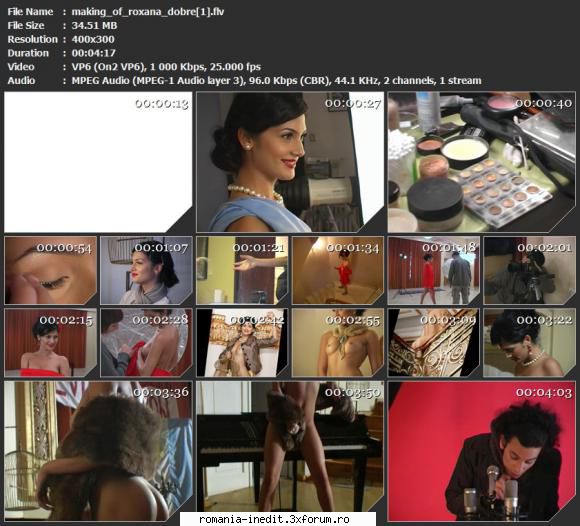Open the thumbnail stamped 00:03:36
The image size is (580, 526).
point(98,451)
